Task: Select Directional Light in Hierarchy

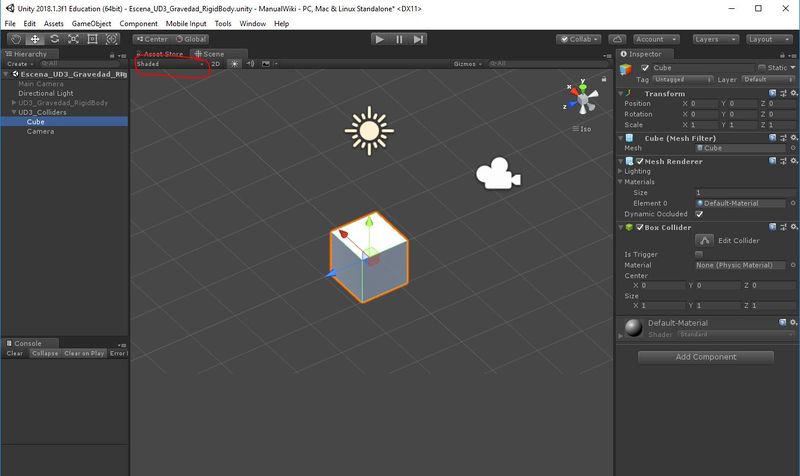Action: pyautogui.click(x=45, y=93)
